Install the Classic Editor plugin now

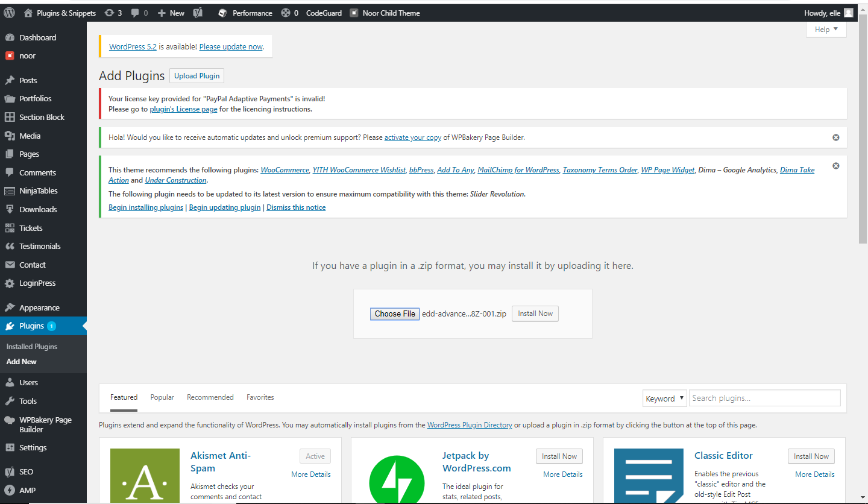tap(811, 456)
